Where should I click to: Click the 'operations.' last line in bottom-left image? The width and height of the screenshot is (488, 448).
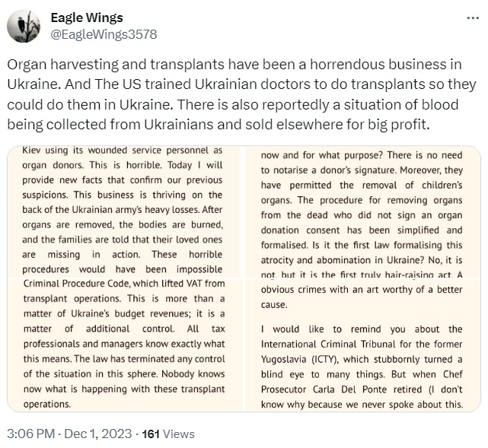(47, 404)
